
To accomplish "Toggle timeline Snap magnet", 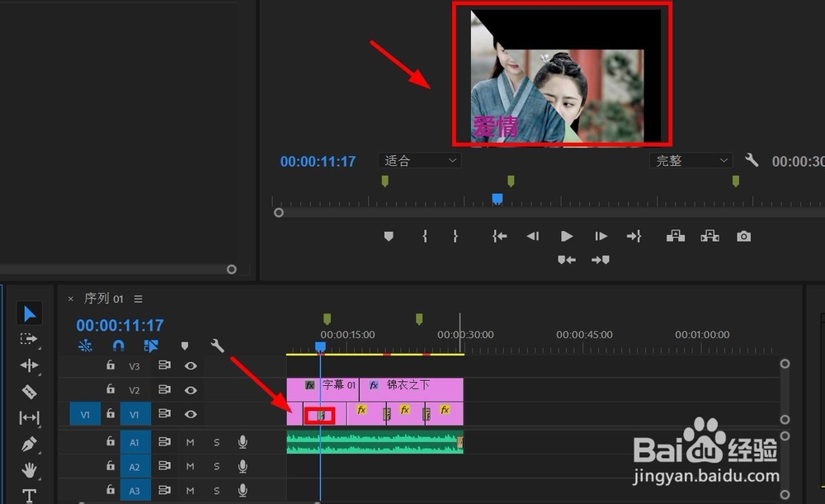I will [x=118, y=346].
